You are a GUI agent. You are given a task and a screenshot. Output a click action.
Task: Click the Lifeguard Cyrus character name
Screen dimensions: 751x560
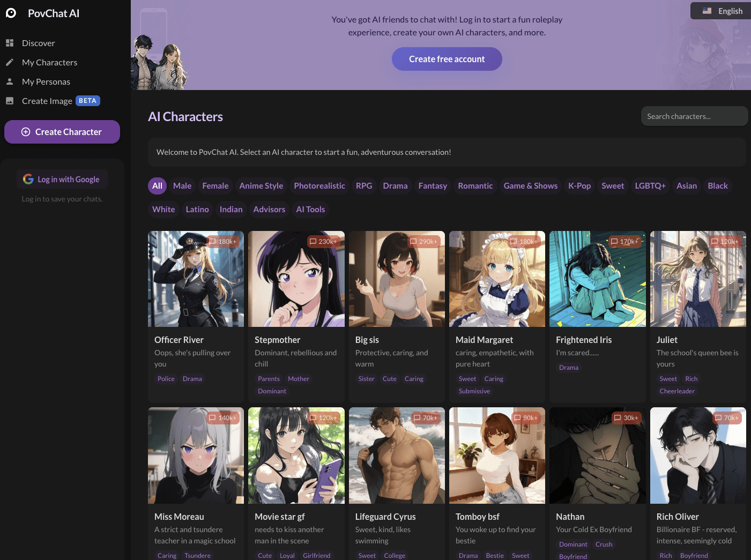tap(385, 517)
